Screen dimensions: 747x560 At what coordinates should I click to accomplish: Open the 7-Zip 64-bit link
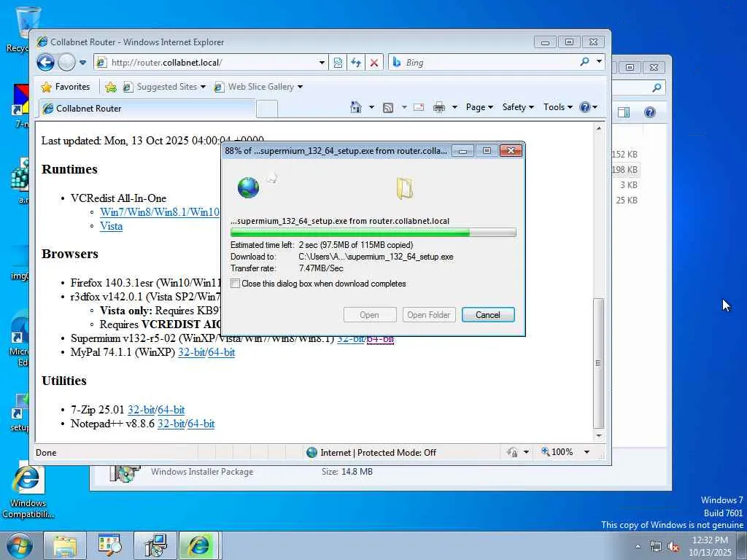click(x=171, y=410)
